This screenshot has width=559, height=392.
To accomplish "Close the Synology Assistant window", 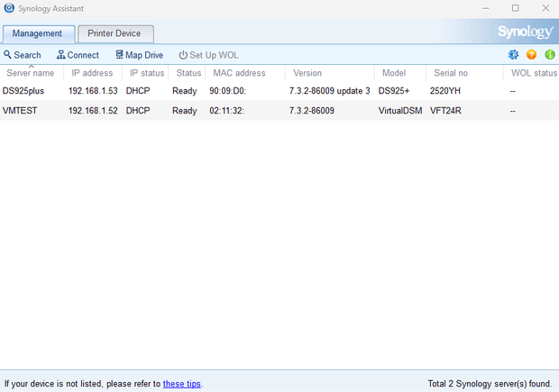I will [545, 8].
